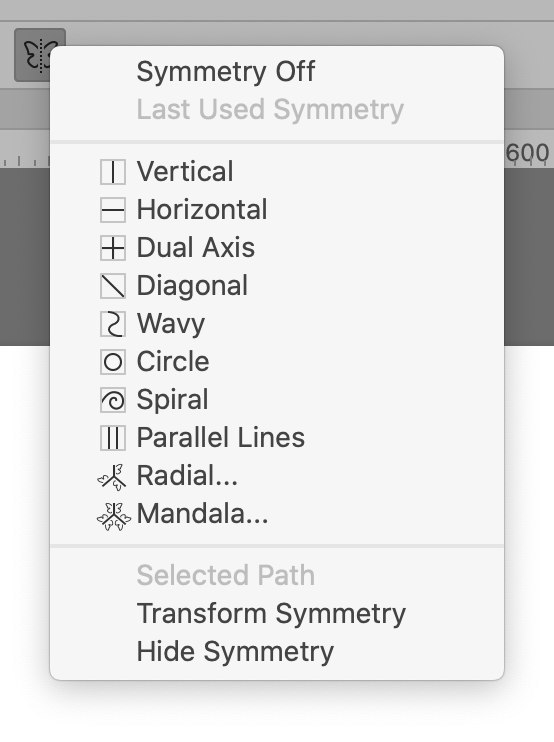Click the Spiral symmetry icon

(x=113, y=400)
